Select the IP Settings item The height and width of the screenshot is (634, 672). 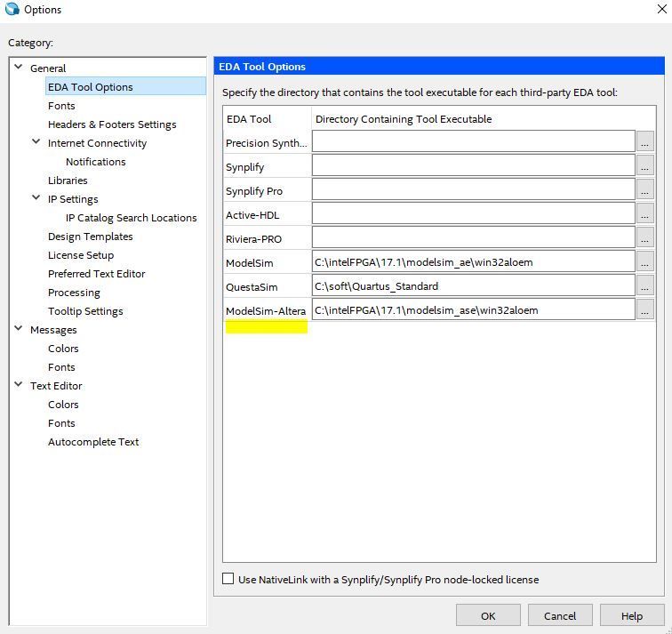pos(73,199)
